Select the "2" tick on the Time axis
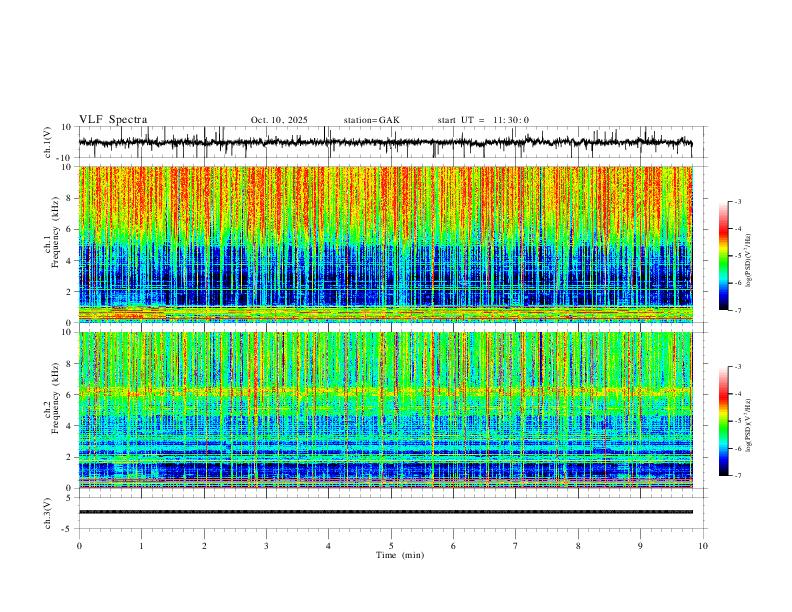 click(x=204, y=546)
